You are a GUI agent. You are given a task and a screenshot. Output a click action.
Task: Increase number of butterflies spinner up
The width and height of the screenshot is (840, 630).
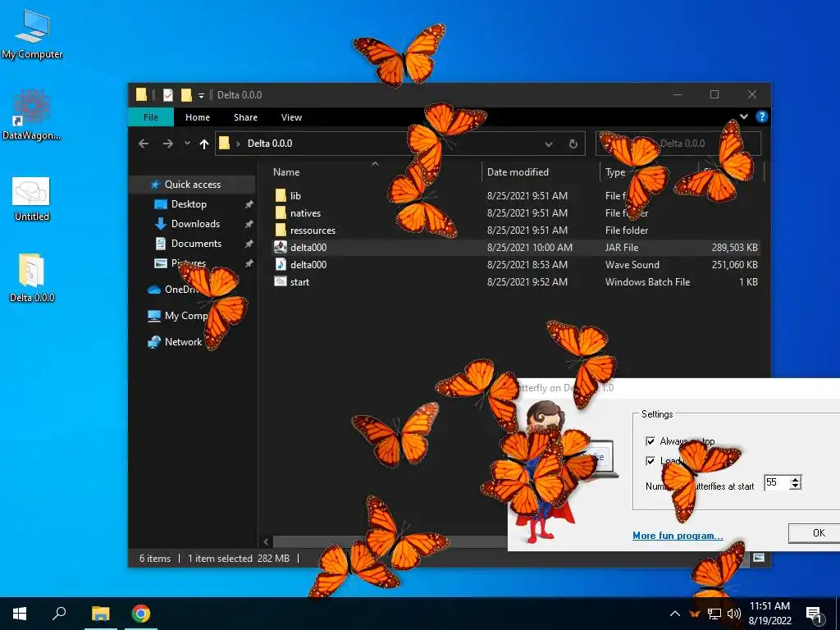[796, 479]
